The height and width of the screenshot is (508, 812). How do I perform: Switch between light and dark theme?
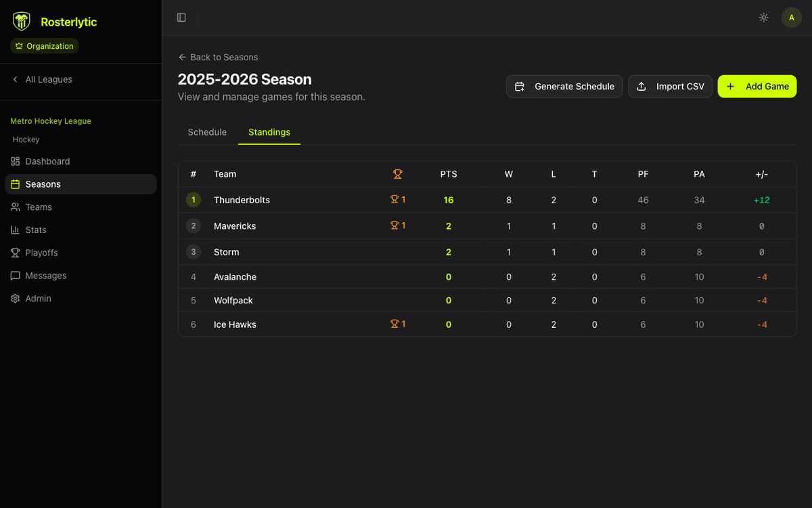click(x=763, y=18)
